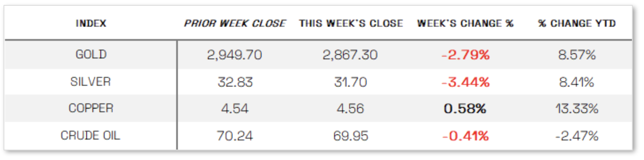The image size is (644, 160).
Task: Click the WEEK'S CHANGE % header
Action: click(x=465, y=23)
